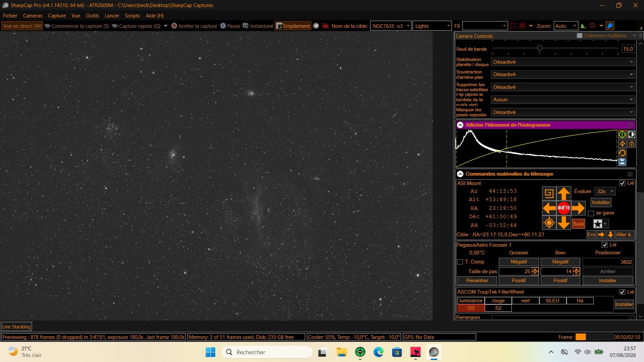
Task: Toggle the ASI Mount Lié checkbox
Action: 622,183
